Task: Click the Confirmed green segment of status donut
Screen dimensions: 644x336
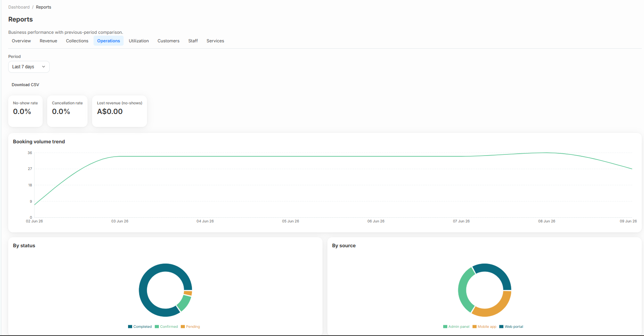Action: (184, 303)
